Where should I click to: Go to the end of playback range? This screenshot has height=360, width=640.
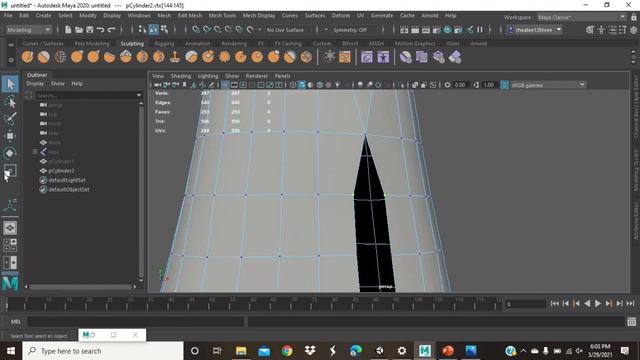(630, 303)
